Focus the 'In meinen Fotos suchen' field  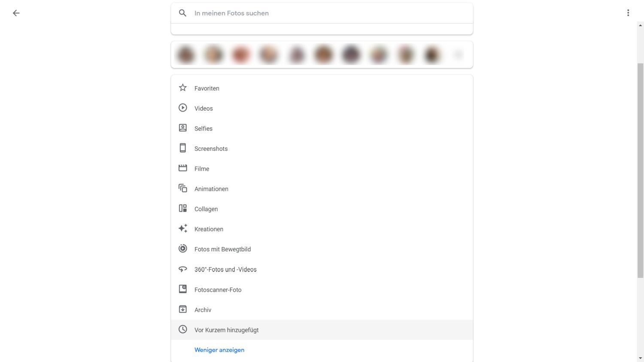coord(326,13)
